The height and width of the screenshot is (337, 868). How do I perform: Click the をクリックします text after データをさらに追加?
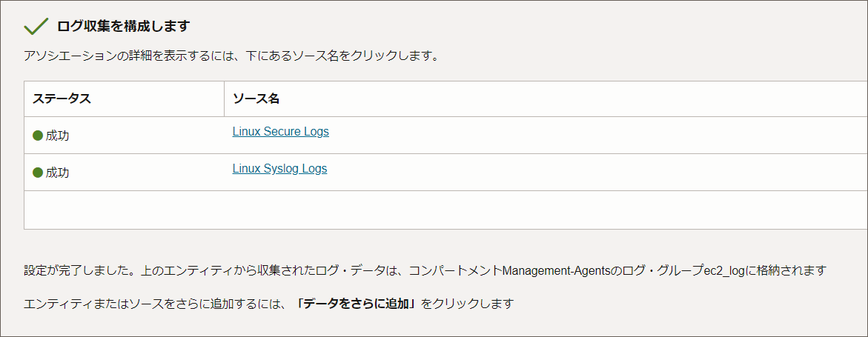pos(467,304)
